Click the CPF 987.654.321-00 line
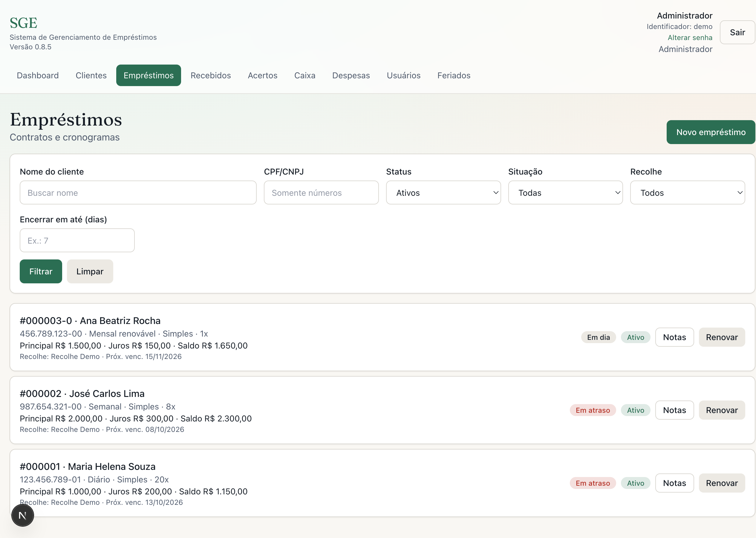 click(x=98, y=406)
